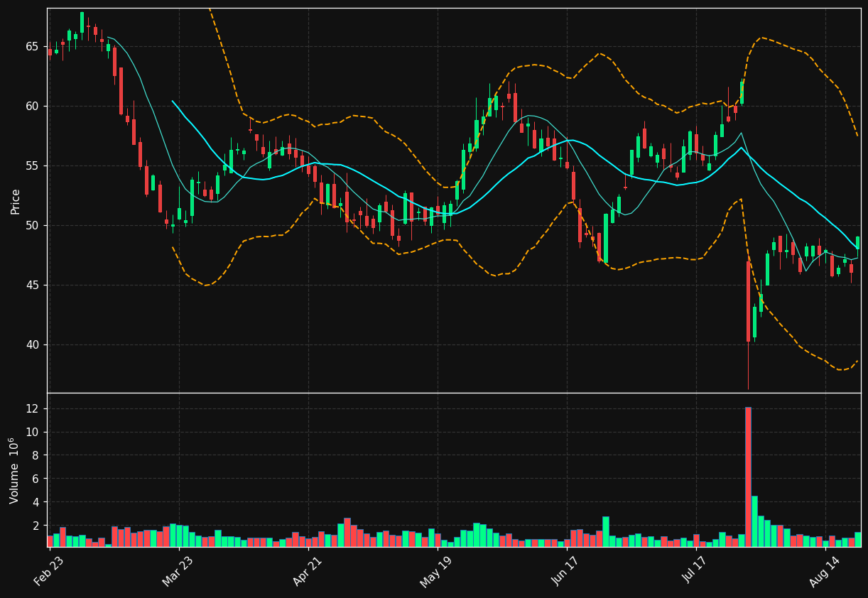The height and width of the screenshot is (598, 868).
Task: Click the Feb 23 date label
Action: 48,572
